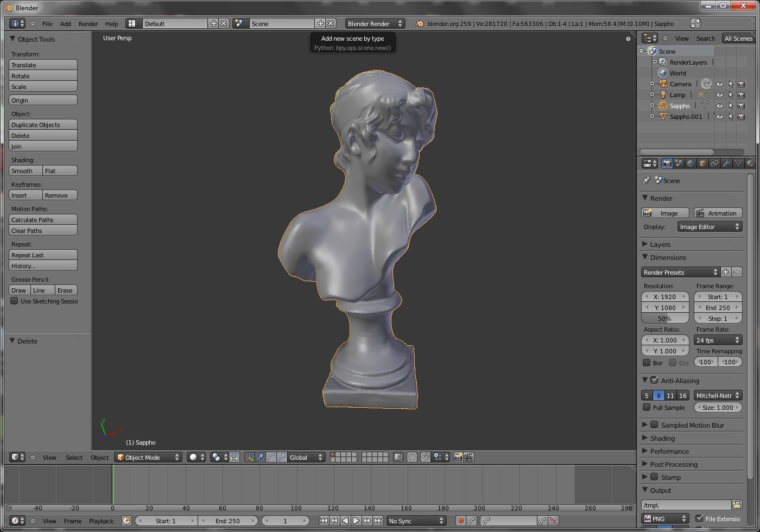Expand the Camera tree item in outliner
Screen dimensions: 760x532
[x=652, y=84]
